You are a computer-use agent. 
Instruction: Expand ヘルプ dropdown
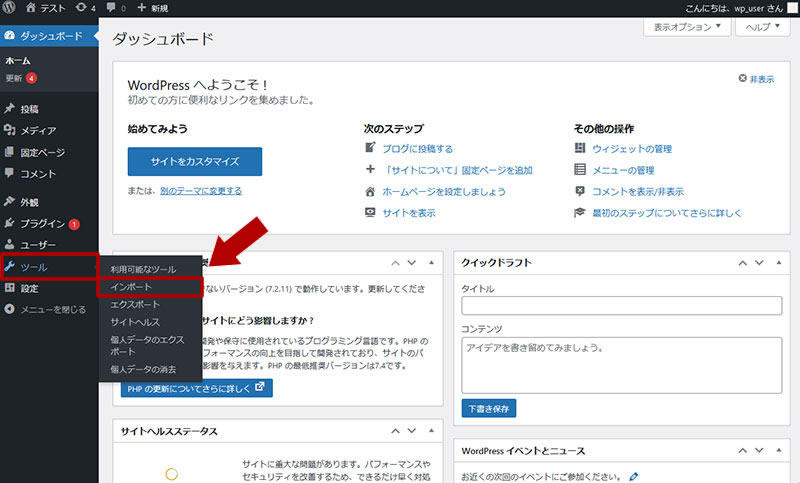pyautogui.click(x=763, y=27)
